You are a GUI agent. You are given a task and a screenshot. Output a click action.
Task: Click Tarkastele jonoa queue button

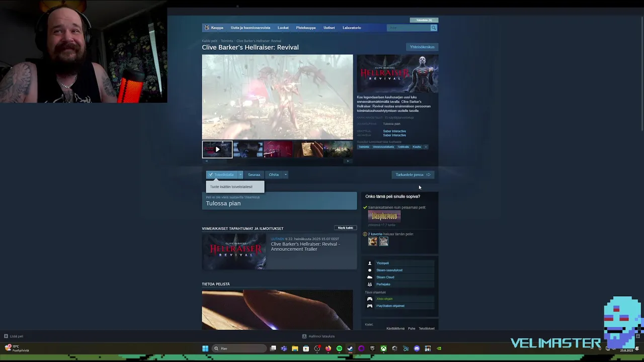[413, 174]
